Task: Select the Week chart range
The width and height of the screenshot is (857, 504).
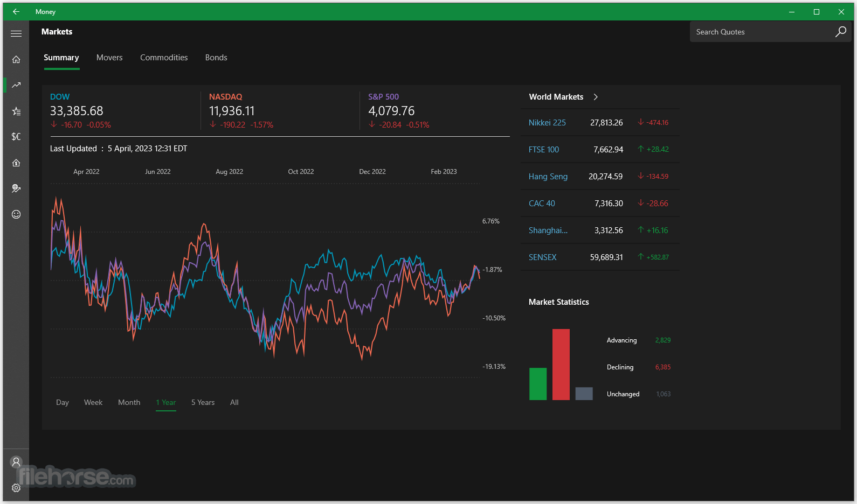Action: point(93,402)
